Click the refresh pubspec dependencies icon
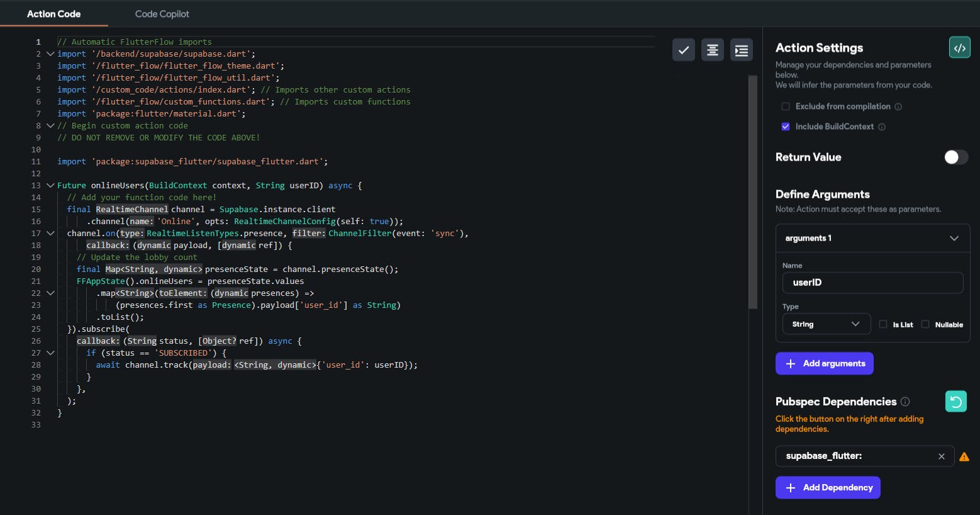This screenshot has width=980, height=515. point(955,402)
